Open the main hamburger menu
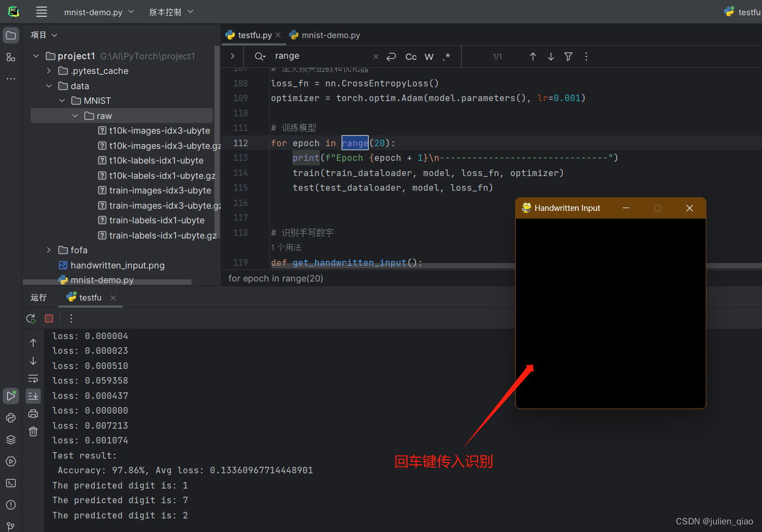Screen dimensions: 762x532 41,11
